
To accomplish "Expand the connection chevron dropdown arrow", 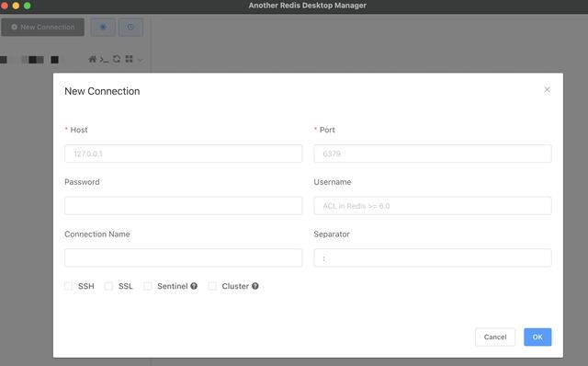I will tap(141, 60).
